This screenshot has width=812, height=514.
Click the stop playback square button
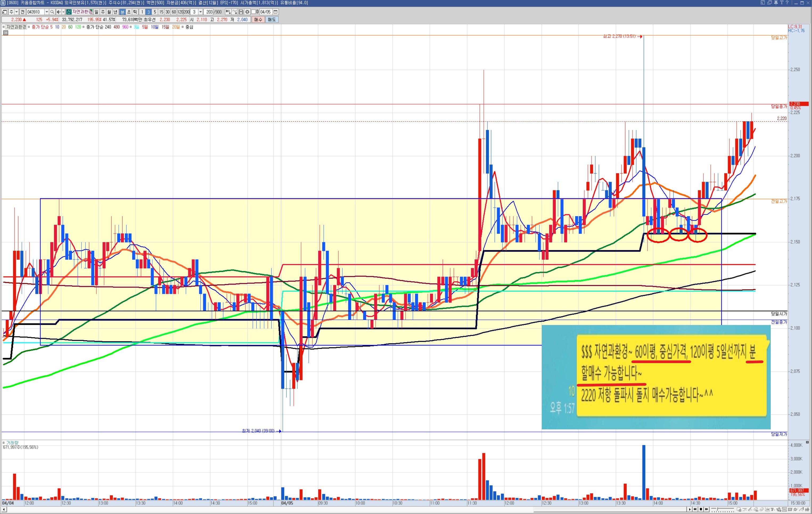coord(701,509)
